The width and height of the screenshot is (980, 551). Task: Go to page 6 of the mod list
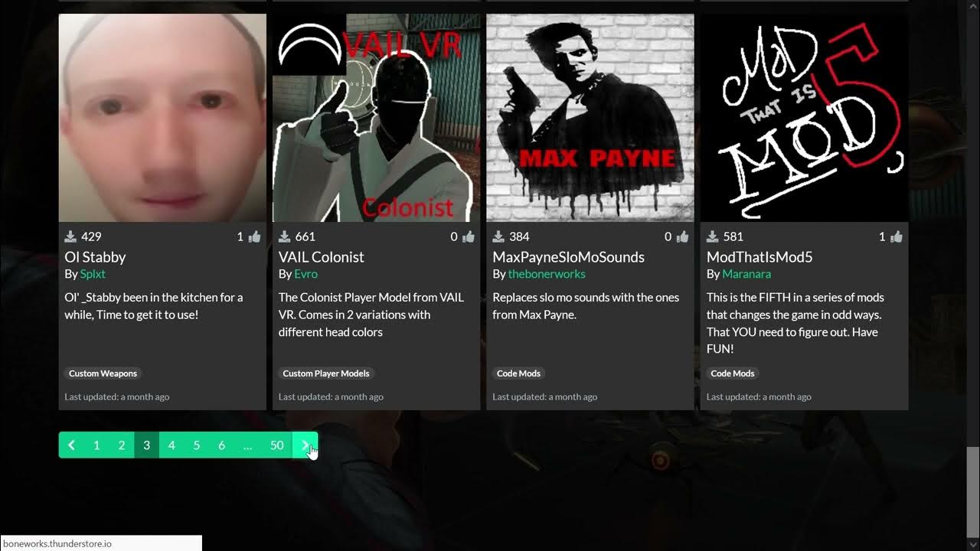click(x=222, y=445)
